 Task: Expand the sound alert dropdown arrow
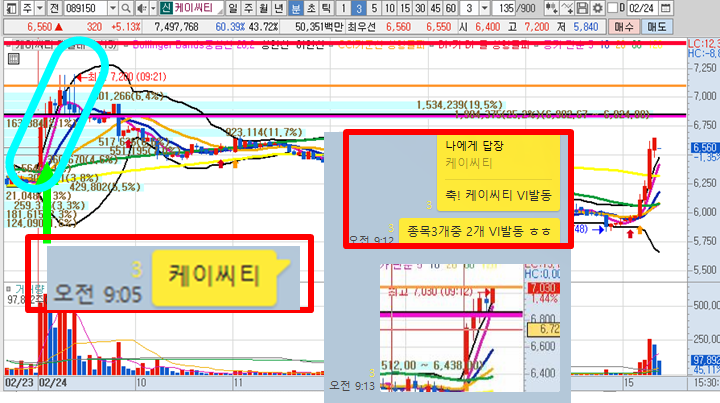(x=153, y=8)
